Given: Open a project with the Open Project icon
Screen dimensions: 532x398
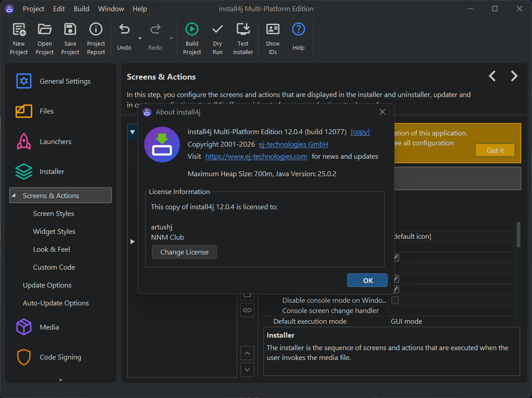Looking at the screenshot, I should click(45, 30).
